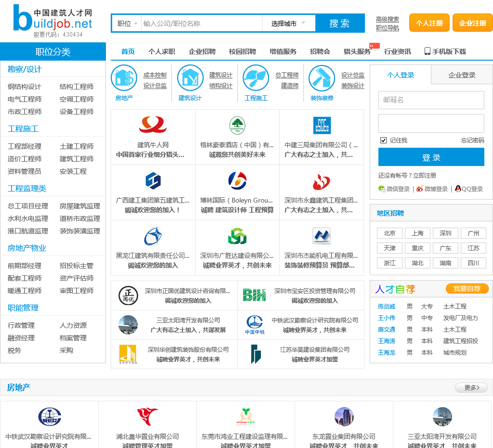Open 职位导航 link
Image resolution: width=493 pixels, height=448 pixels.
coord(388,27)
